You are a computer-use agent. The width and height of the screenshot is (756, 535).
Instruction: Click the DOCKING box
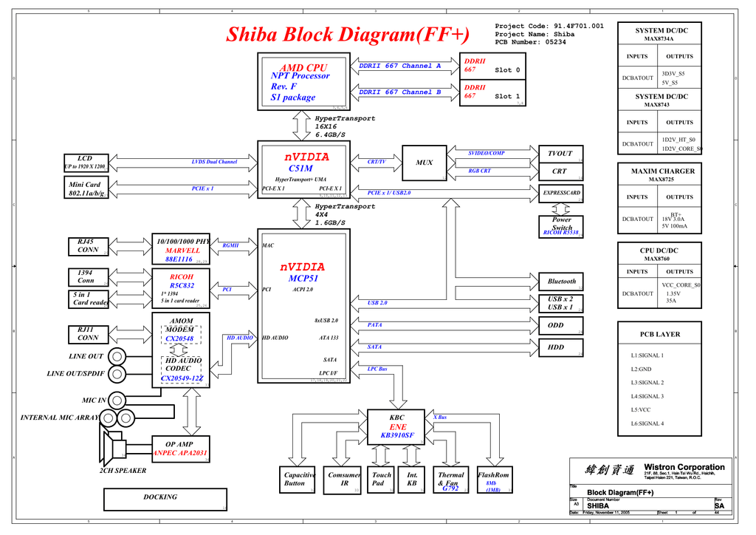pos(165,500)
